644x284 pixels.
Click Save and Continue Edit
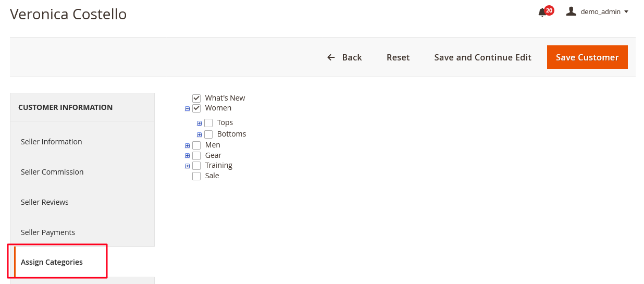click(483, 57)
